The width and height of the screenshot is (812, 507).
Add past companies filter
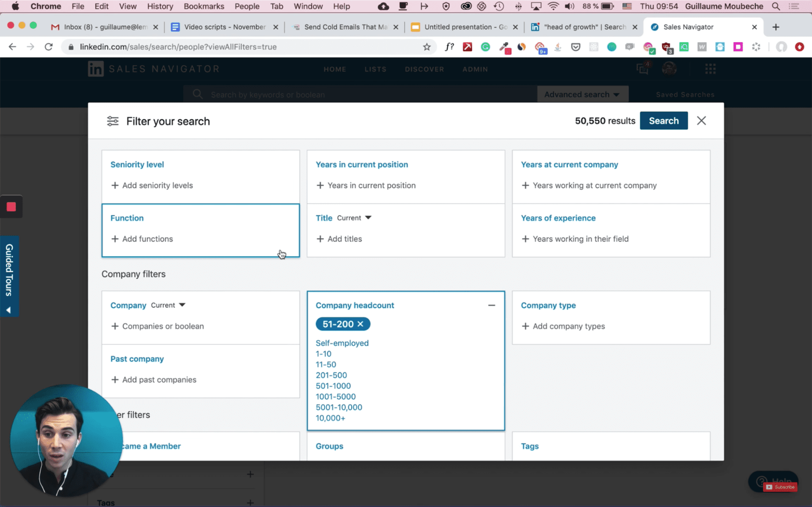click(x=154, y=380)
